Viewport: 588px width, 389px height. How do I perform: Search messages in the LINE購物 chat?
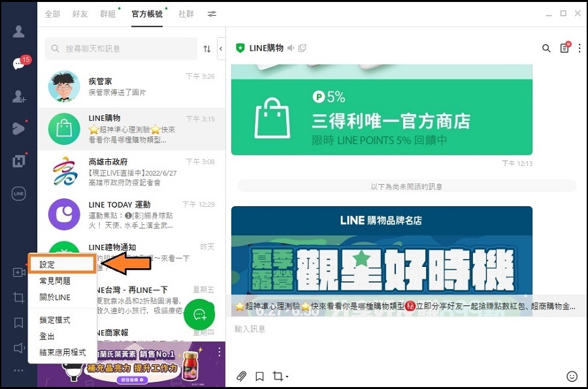click(x=546, y=48)
